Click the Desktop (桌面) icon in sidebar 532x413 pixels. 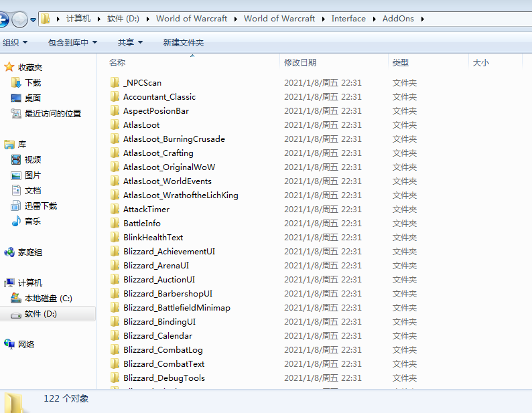17,98
